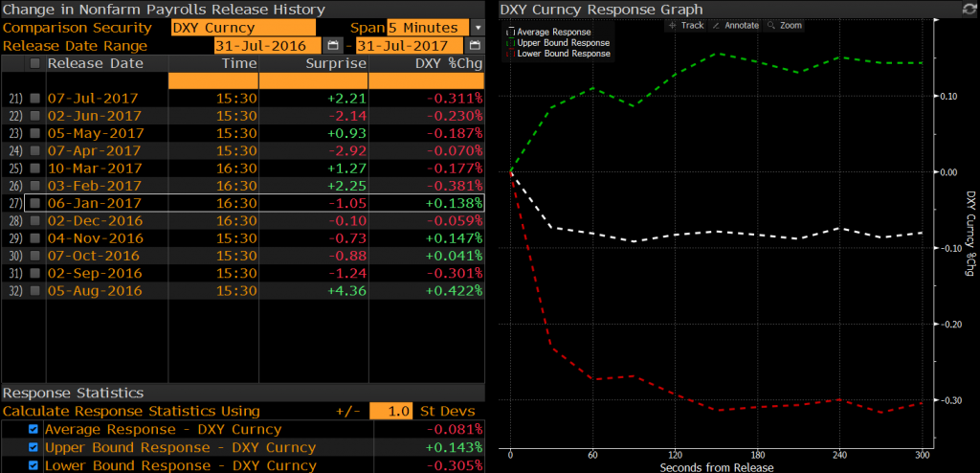Click the -0.381% DXY change value
980x473 pixels.
pos(455,186)
